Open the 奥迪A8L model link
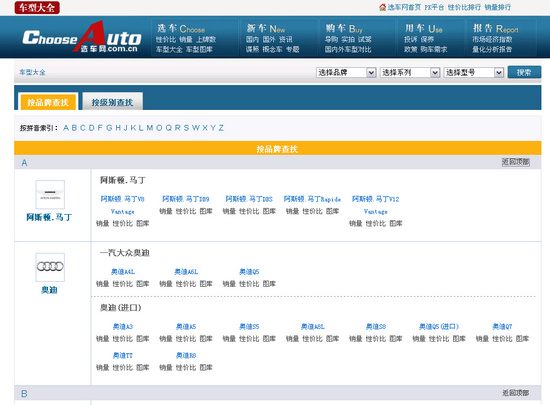The height and width of the screenshot is (405, 550). (313, 327)
